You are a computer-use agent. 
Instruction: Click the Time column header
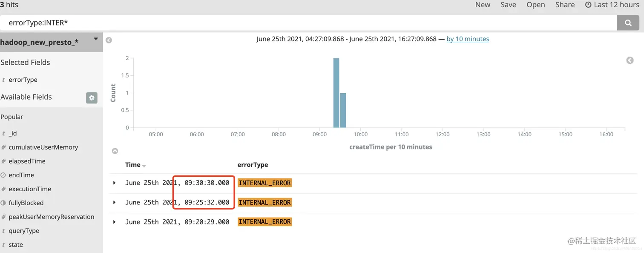(x=132, y=165)
